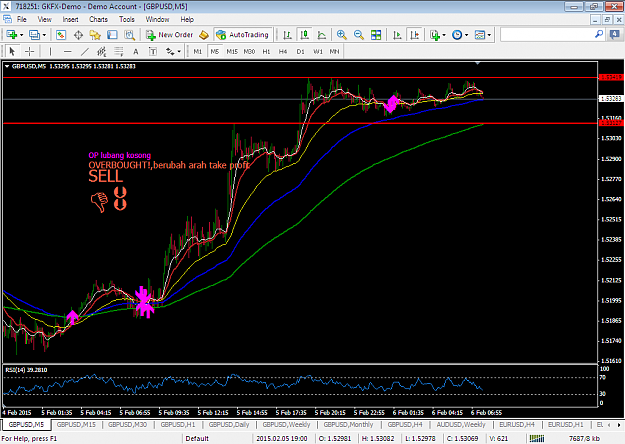
Task: Click the chart shift marker triangle
Action: pos(478,63)
